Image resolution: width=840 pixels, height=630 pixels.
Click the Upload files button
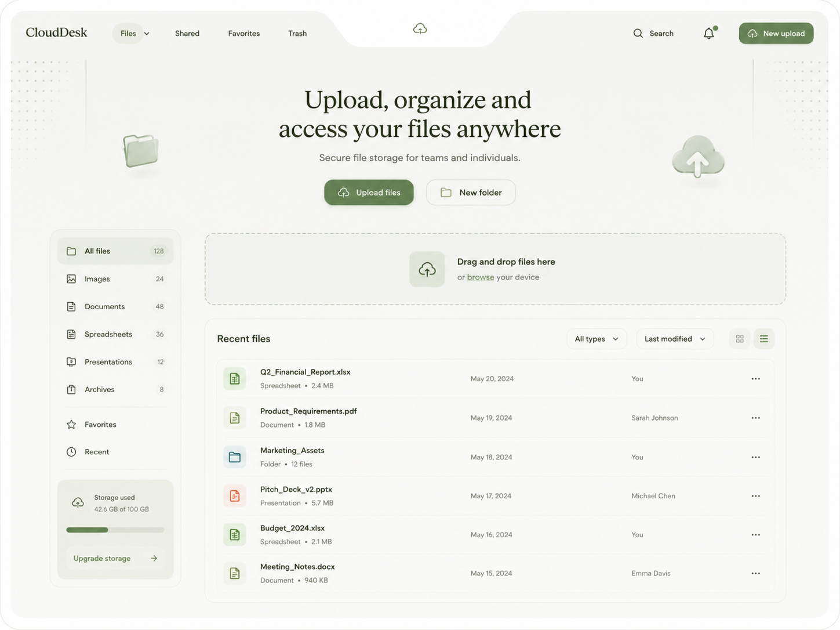click(x=369, y=193)
